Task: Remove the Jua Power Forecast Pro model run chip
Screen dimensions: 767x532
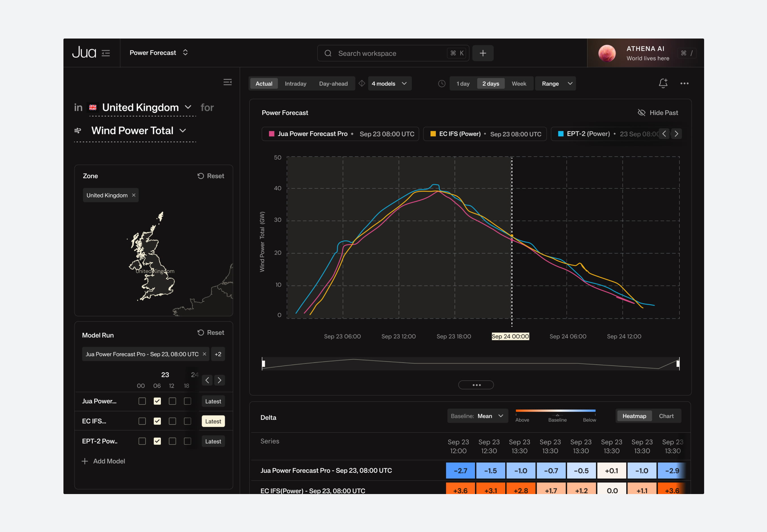Action: [204, 354]
